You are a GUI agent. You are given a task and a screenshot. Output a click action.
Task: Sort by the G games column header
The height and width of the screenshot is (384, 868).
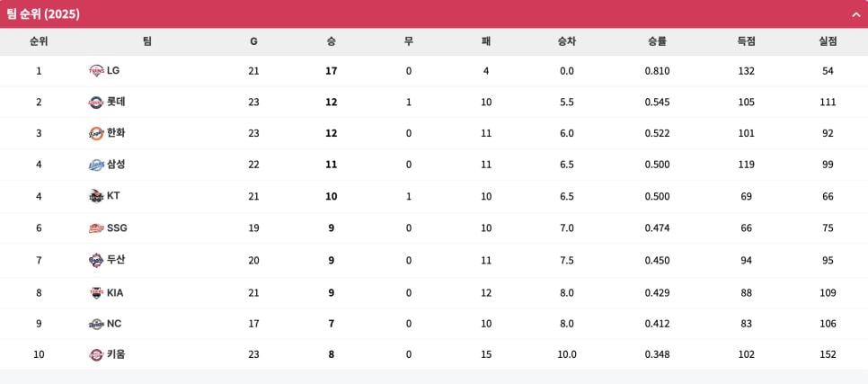coord(253,41)
